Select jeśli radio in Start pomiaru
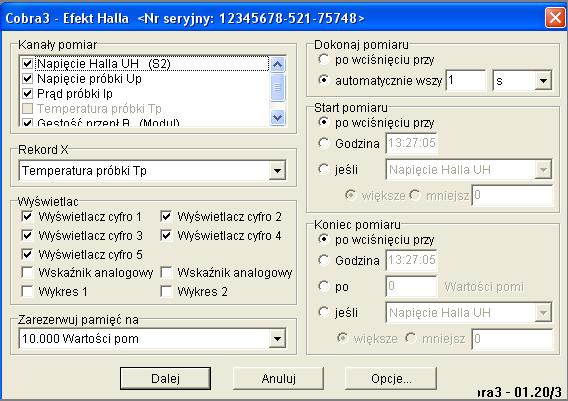The width and height of the screenshot is (568, 401). 323,169
